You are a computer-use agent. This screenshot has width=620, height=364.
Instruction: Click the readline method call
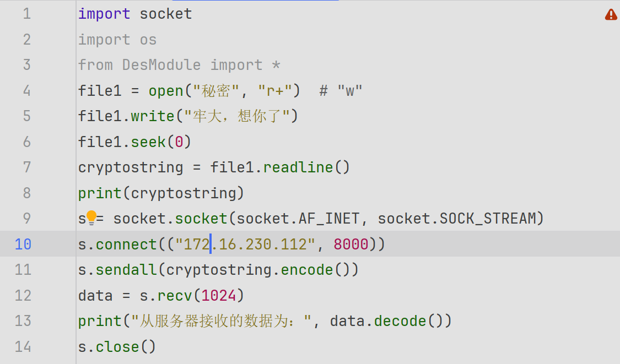coord(298,167)
